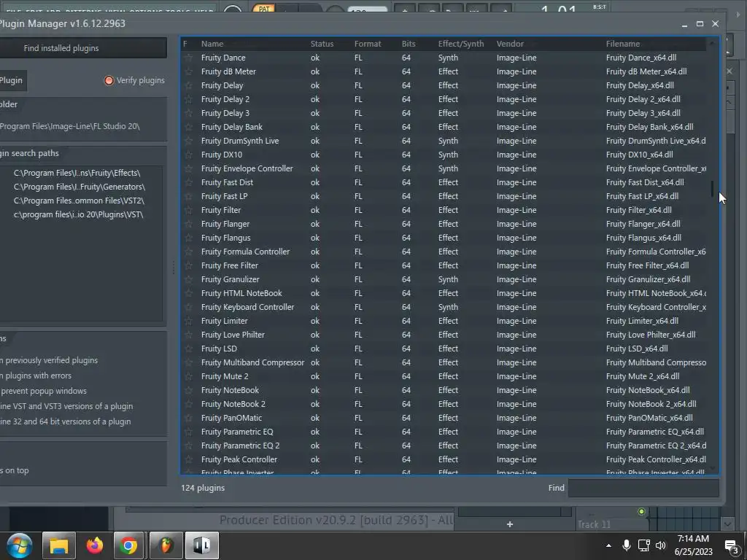Toggle Track 11 green mute LED
The image size is (747, 560).
click(641, 512)
